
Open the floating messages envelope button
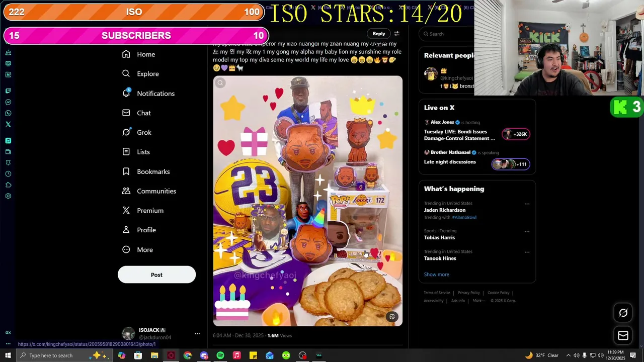tap(623, 335)
